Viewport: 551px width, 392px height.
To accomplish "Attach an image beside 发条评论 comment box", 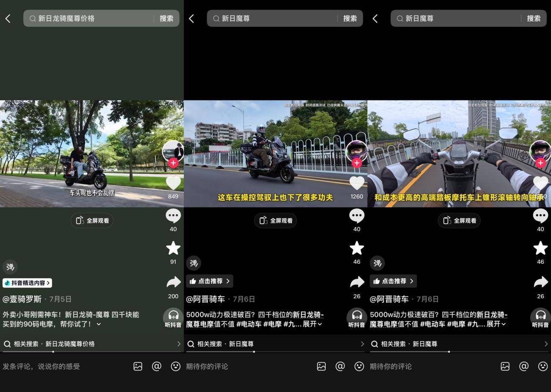I will [x=138, y=366].
